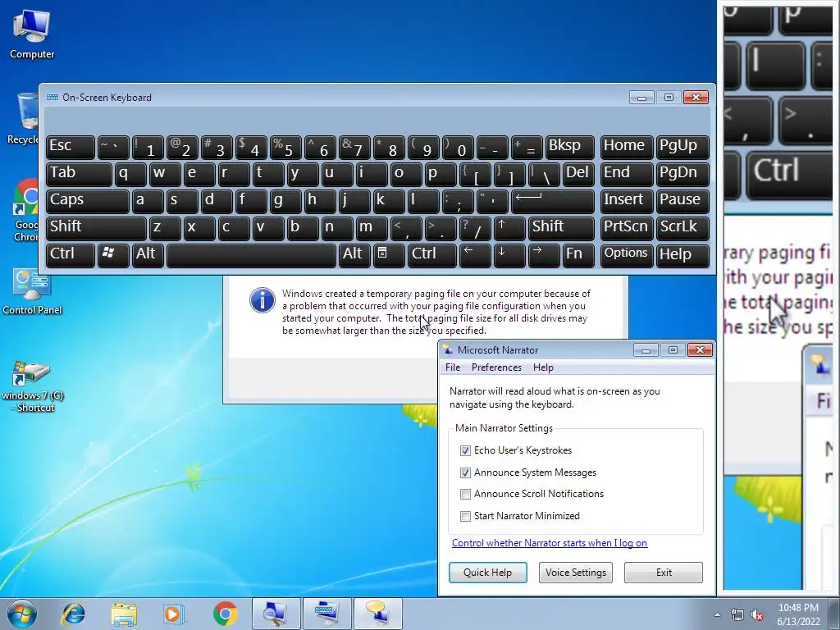Click the letter m key
840x630 pixels.
pyautogui.click(x=372, y=228)
